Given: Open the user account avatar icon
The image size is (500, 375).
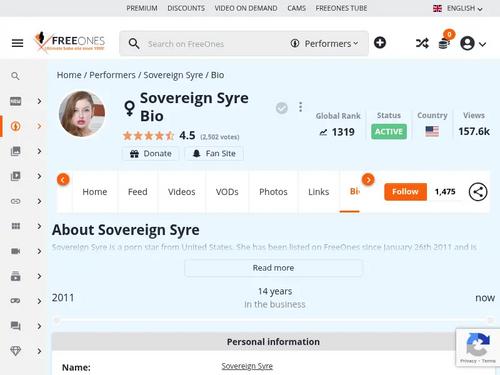Looking at the screenshot, I should click(467, 43).
